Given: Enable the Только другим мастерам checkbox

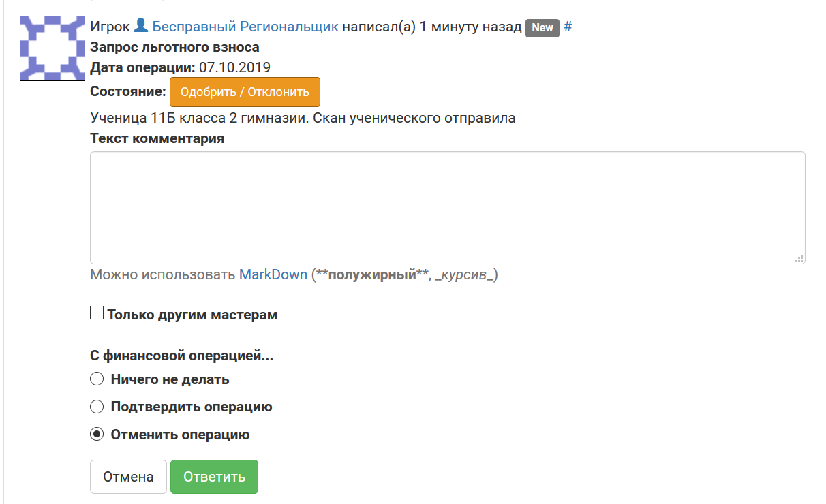Looking at the screenshot, I should (97, 314).
